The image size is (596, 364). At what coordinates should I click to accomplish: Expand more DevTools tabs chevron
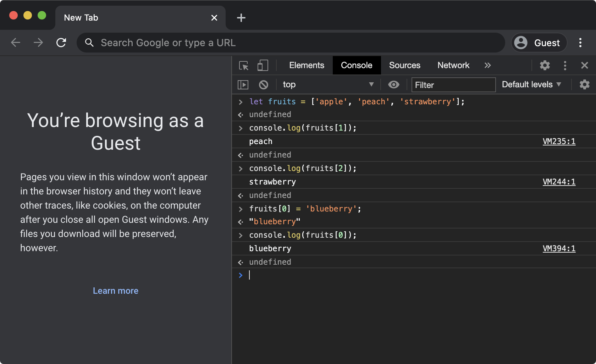(488, 65)
